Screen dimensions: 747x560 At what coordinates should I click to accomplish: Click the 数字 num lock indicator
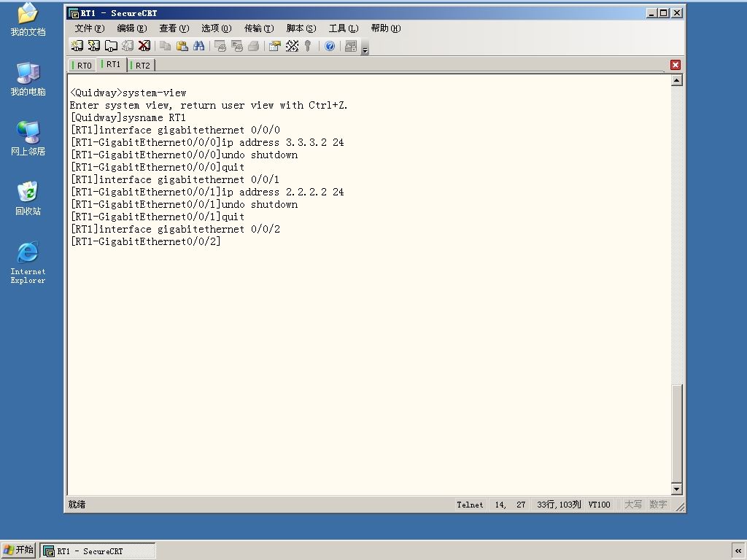tap(658, 505)
